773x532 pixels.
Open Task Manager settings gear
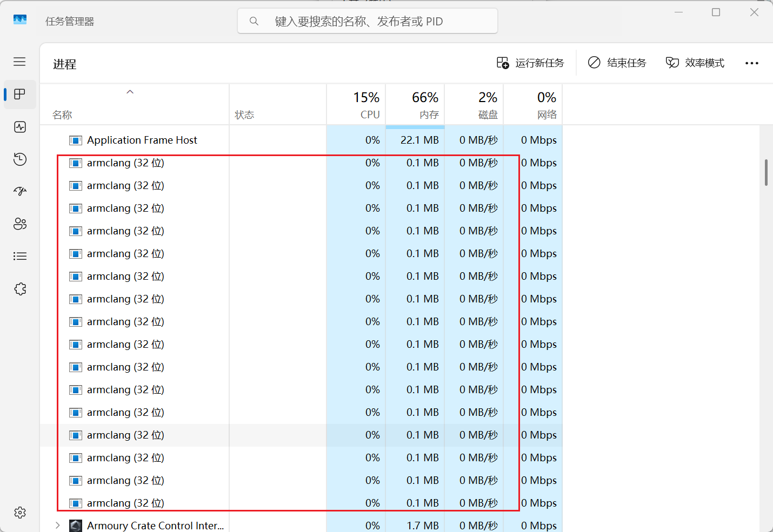tap(20, 513)
